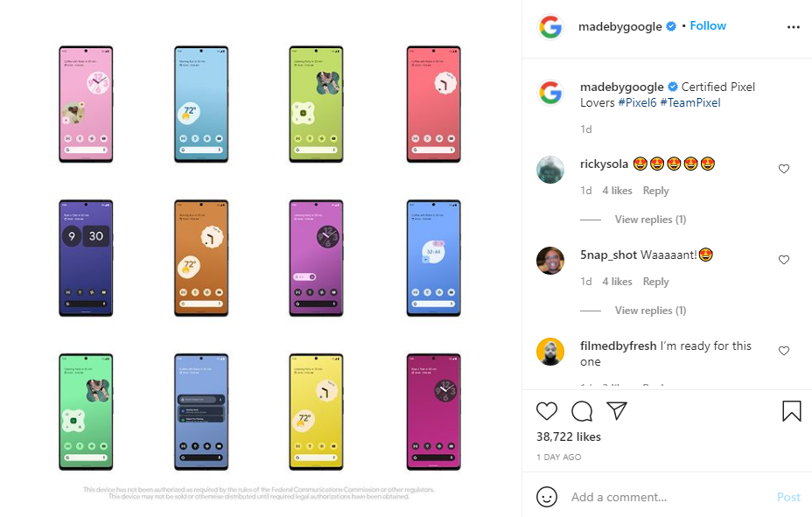Image resolution: width=812 pixels, height=517 pixels.
Task: Click the Add a comment field
Action: [668, 497]
